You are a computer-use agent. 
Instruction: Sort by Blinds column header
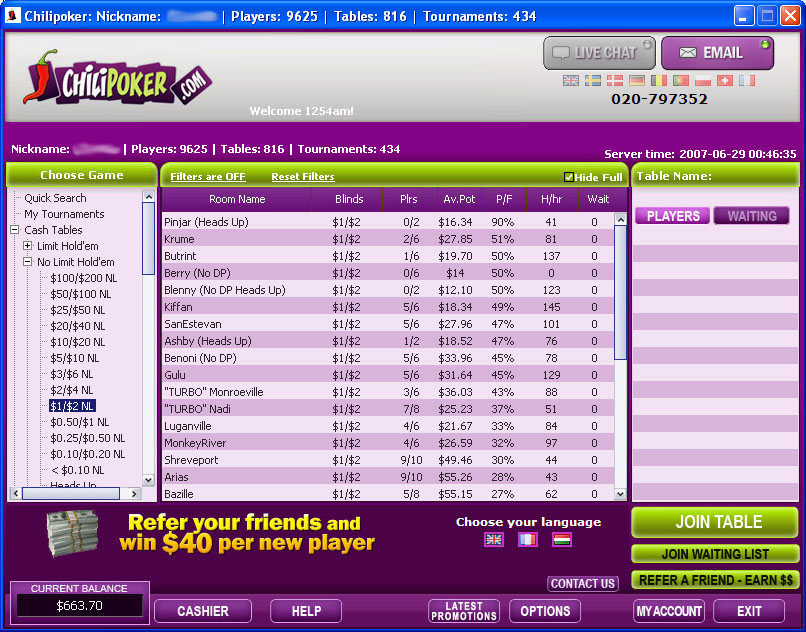[x=349, y=200]
